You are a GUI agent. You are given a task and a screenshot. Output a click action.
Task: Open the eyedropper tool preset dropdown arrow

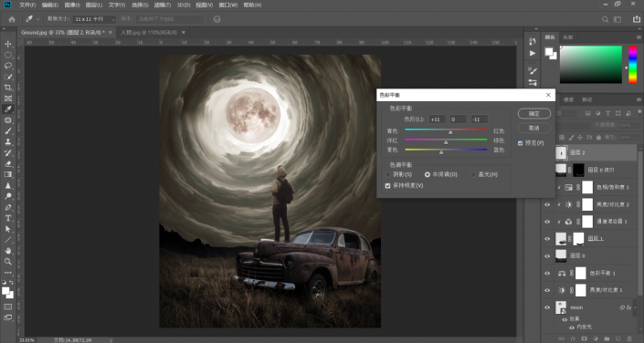pyautogui.click(x=37, y=19)
